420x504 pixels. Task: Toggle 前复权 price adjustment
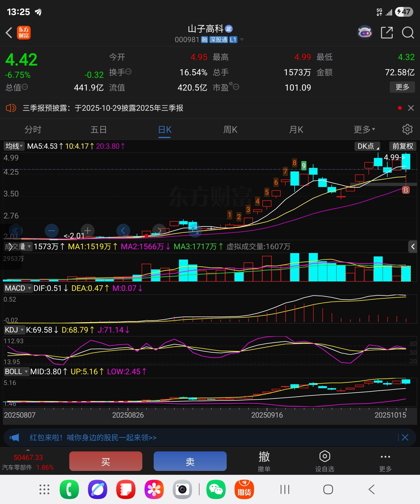pos(402,146)
